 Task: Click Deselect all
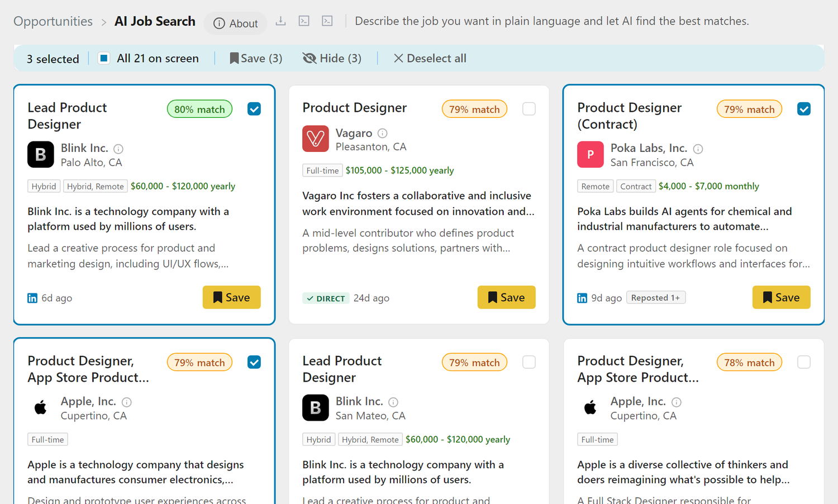click(430, 58)
